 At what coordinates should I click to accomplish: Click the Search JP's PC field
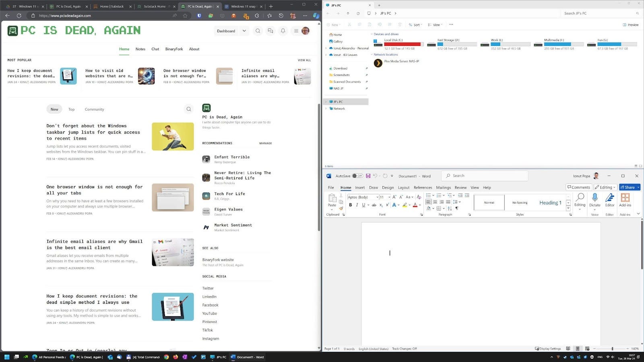coord(600,13)
